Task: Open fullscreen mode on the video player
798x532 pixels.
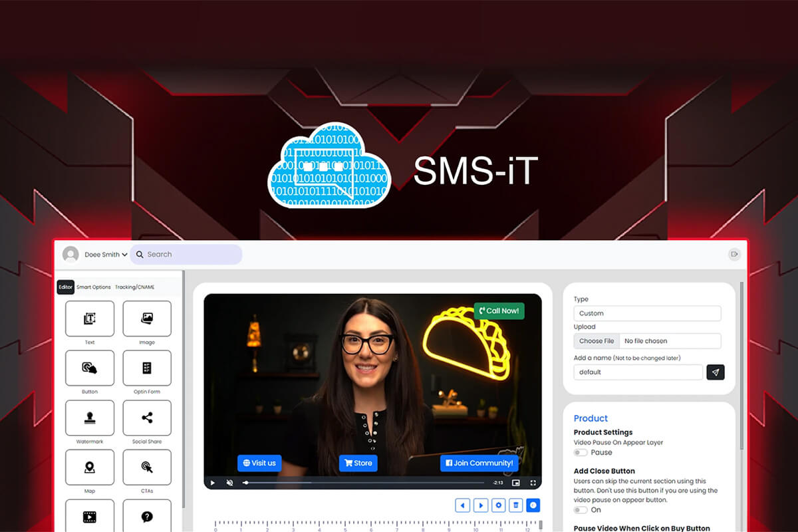Action: tap(533, 483)
